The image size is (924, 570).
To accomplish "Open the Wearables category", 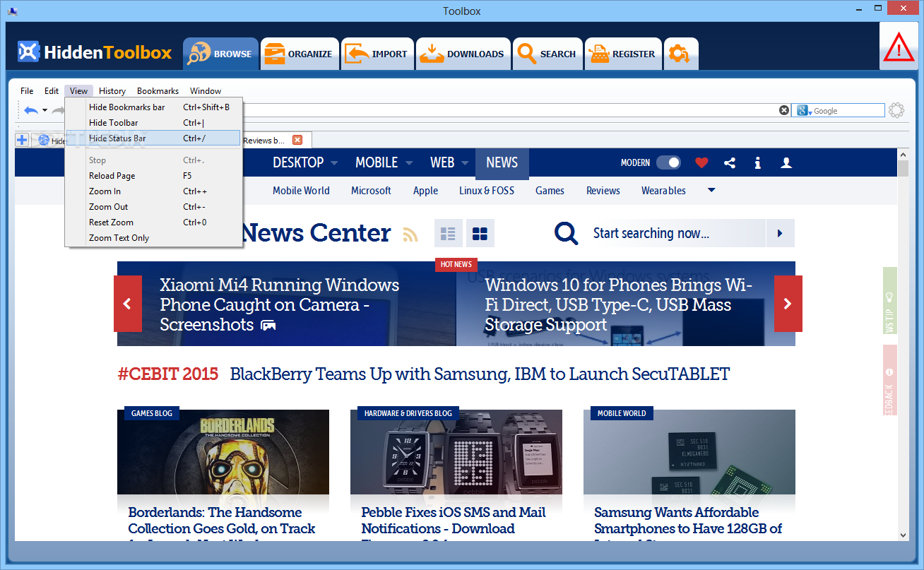I will [663, 191].
